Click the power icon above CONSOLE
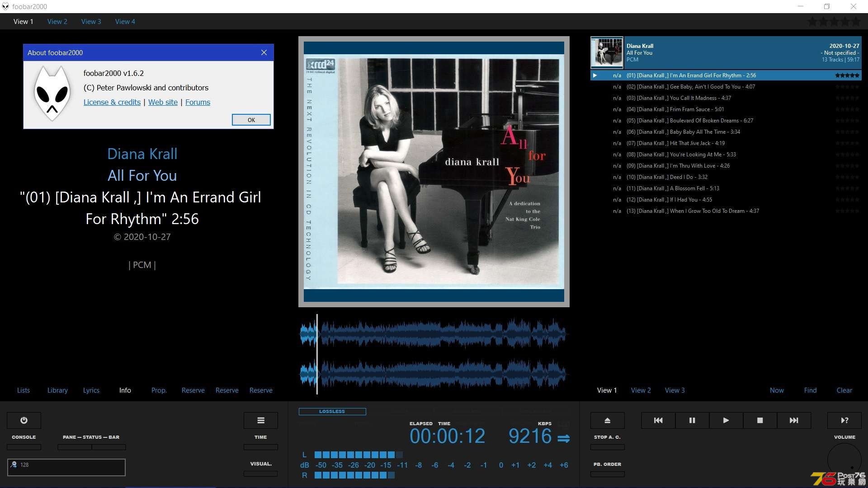The image size is (868, 488). coord(24,420)
